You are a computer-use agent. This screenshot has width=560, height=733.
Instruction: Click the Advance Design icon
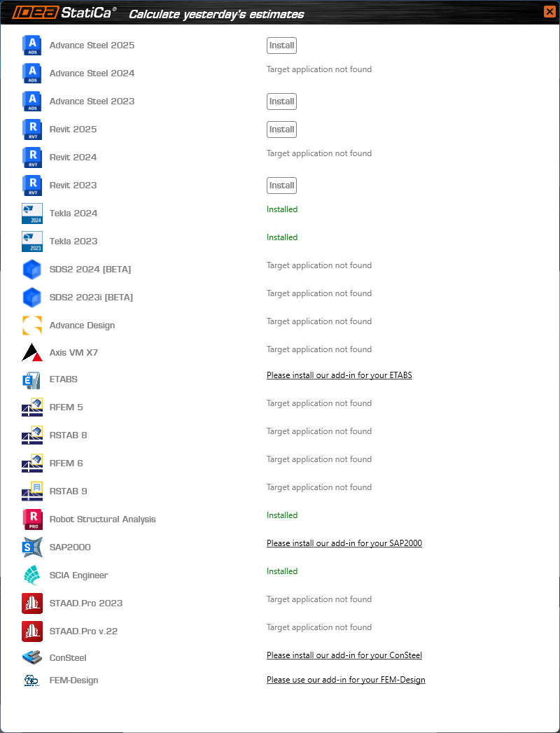pos(32,326)
